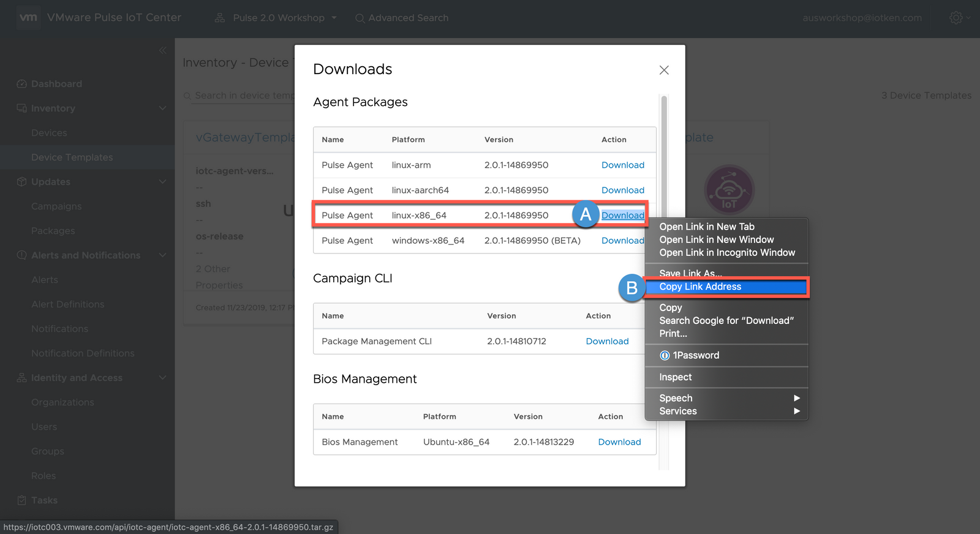Screen dimensions: 980x534
Task: Click the Dashboard icon in sidebar
Action: pyautogui.click(x=21, y=84)
